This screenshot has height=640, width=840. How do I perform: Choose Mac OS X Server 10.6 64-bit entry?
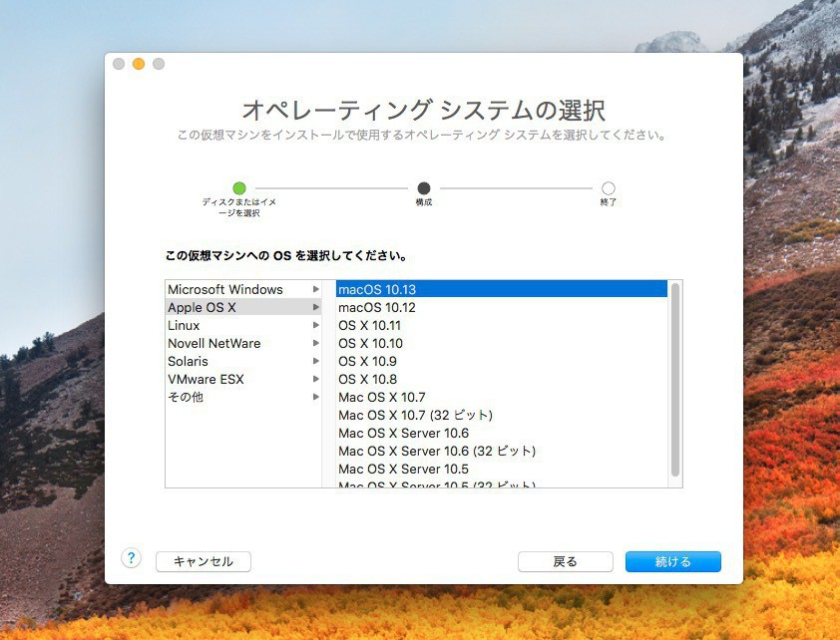tap(502, 433)
